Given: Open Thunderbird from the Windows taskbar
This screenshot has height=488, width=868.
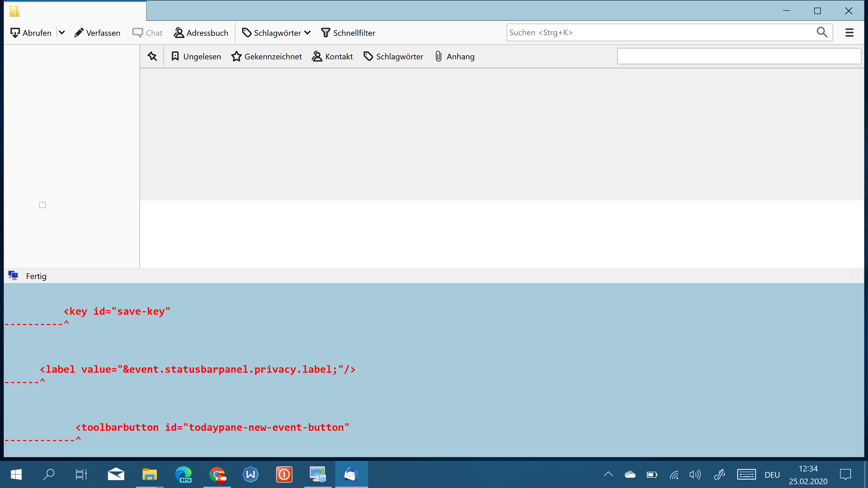Looking at the screenshot, I should [x=351, y=474].
